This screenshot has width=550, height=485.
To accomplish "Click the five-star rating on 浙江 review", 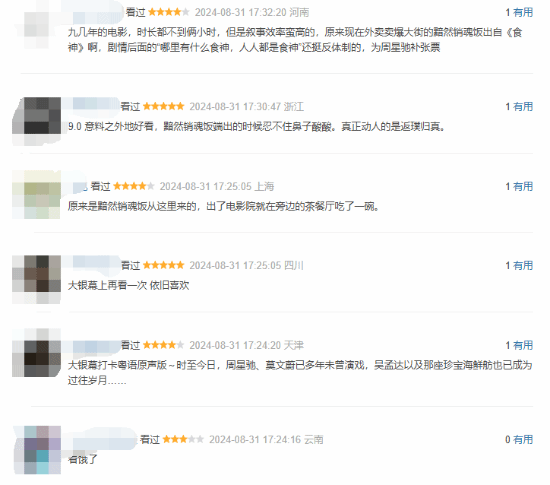I will 163,107.
